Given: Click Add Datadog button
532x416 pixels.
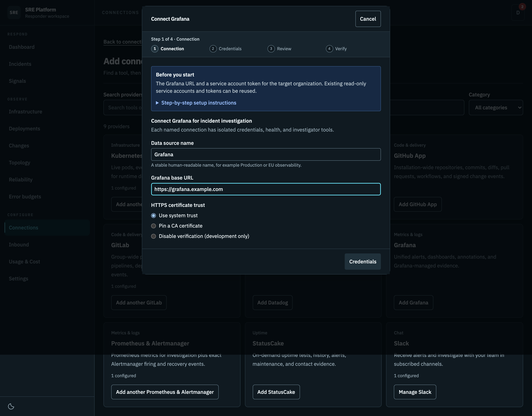Looking at the screenshot, I should (x=272, y=303).
